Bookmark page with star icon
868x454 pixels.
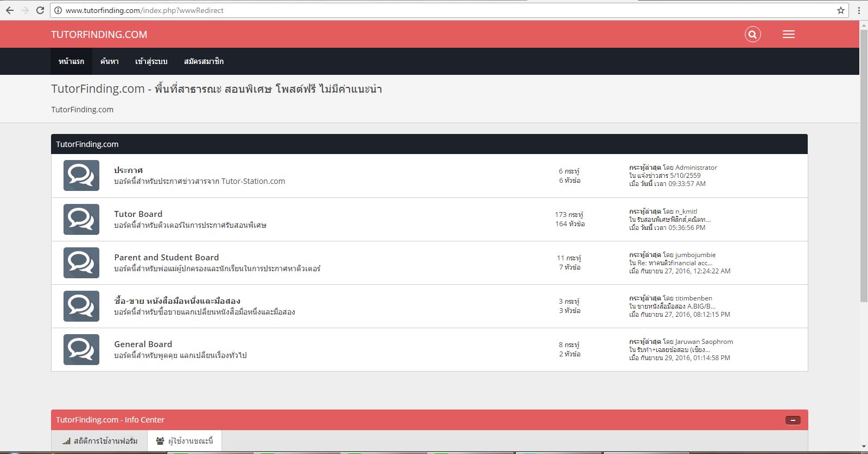click(841, 10)
